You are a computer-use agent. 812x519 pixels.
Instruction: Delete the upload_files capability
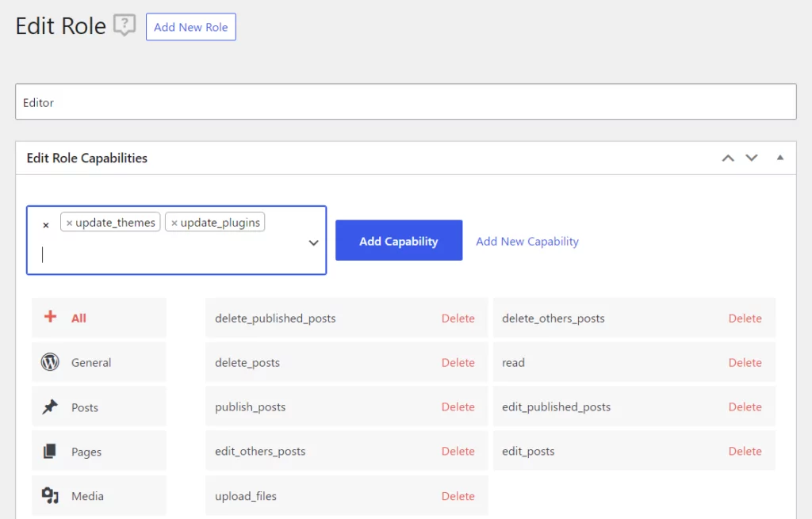point(458,496)
